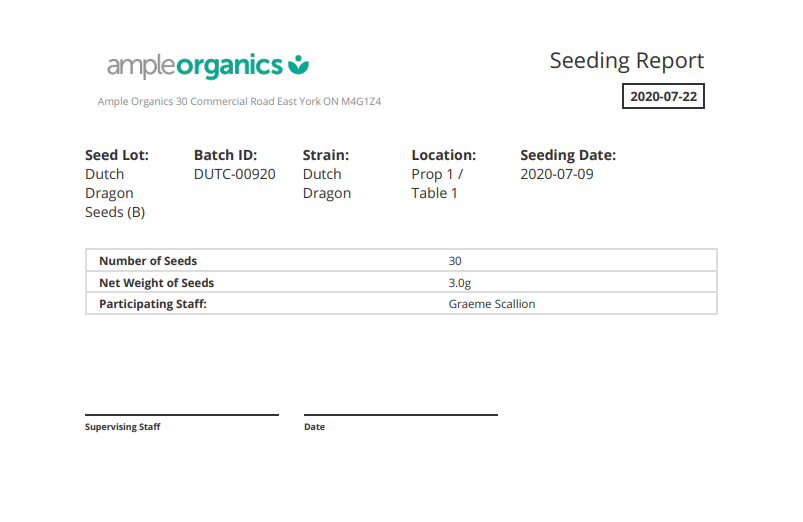This screenshot has width=803, height=522.
Task: Click the Seed Lot heading
Action: pyautogui.click(x=117, y=155)
